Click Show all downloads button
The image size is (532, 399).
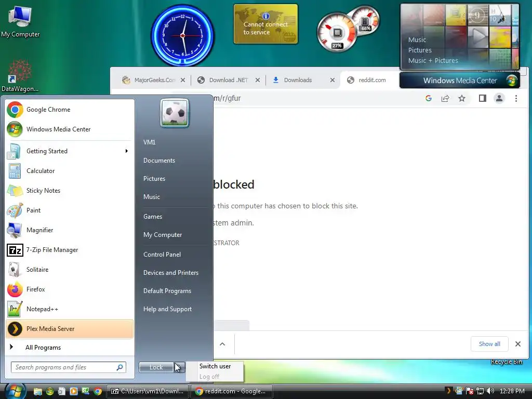(x=489, y=344)
